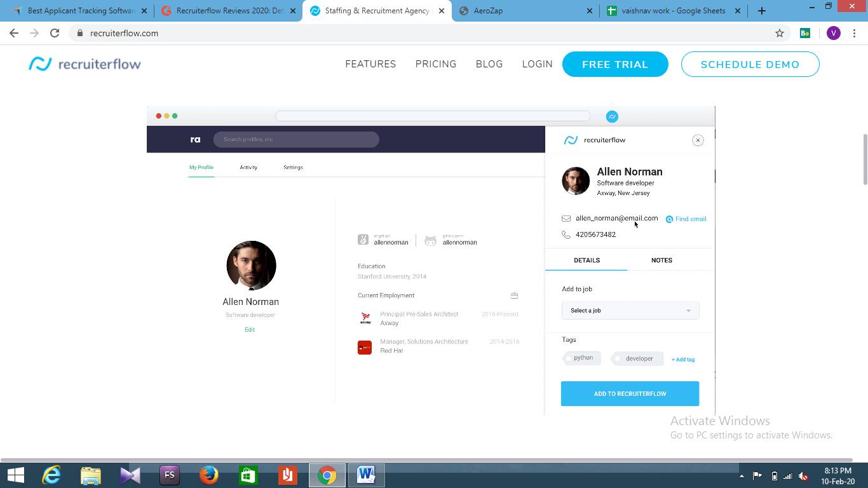This screenshot has width=868, height=488.
Task: Click the Axway company logo
Action: (x=365, y=318)
